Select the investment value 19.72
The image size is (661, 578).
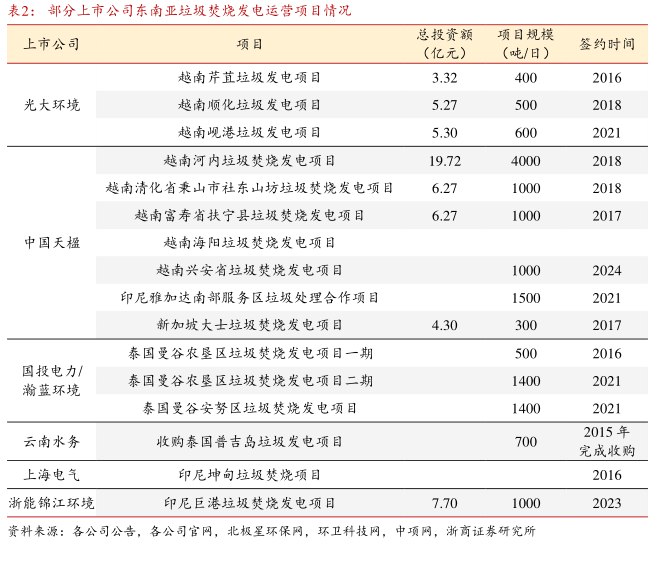[445, 161]
